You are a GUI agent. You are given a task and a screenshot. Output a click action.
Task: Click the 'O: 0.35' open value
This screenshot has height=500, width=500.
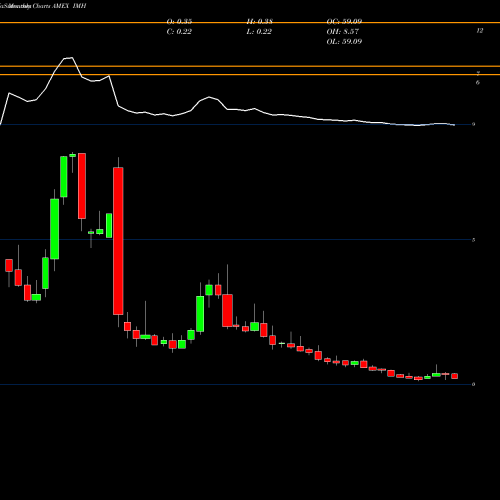179,22
